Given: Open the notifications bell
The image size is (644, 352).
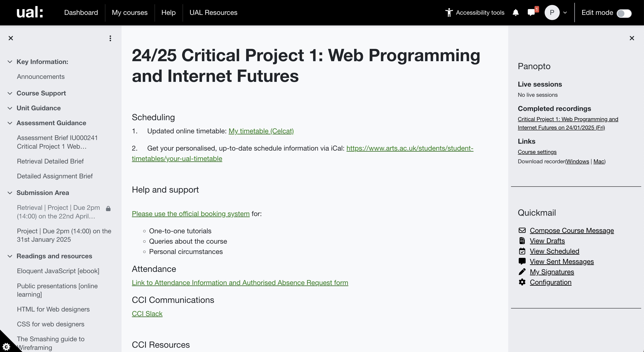Looking at the screenshot, I should coord(516,12).
